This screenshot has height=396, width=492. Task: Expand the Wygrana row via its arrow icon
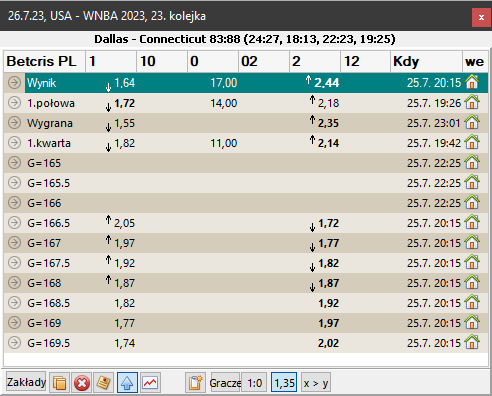[14, 123]
